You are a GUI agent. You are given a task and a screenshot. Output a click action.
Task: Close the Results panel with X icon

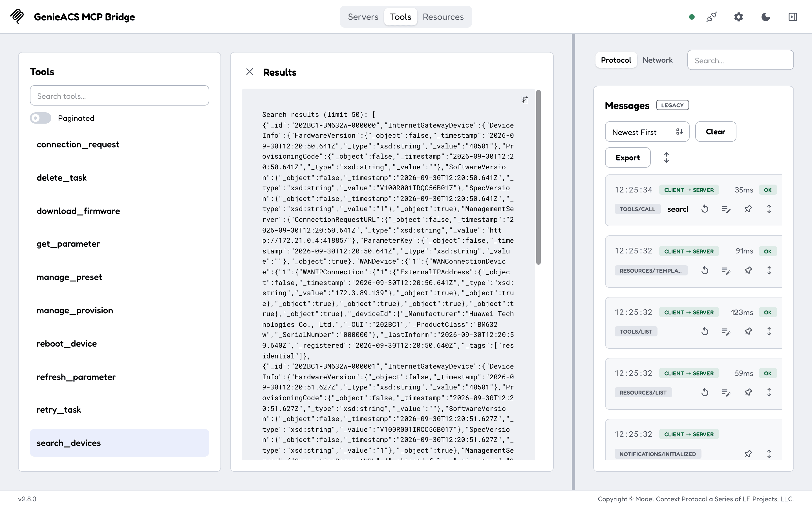click(249, 72)
